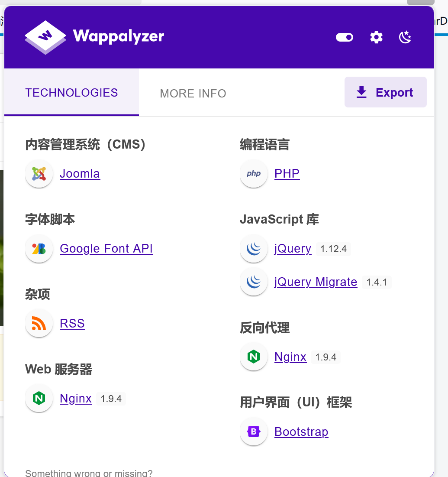Click the download arrow icon on Export
Viewport: 448px width, 477px height.
(361, 92)
